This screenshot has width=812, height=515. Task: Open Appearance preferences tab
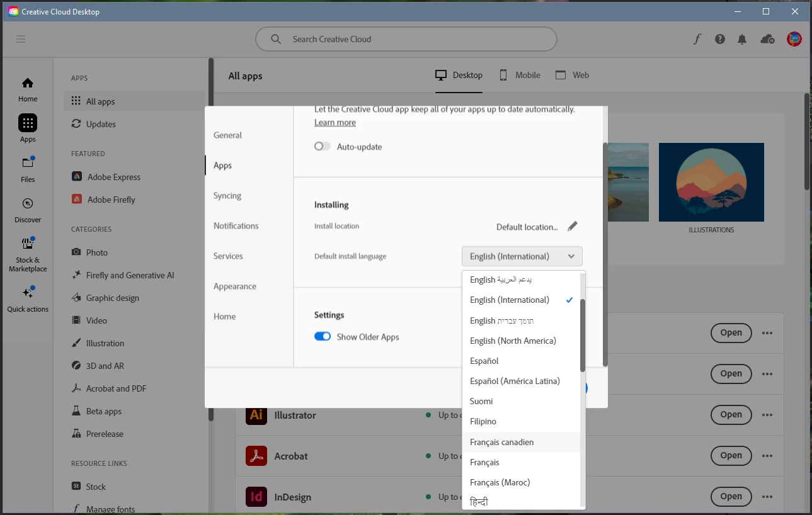235,286
